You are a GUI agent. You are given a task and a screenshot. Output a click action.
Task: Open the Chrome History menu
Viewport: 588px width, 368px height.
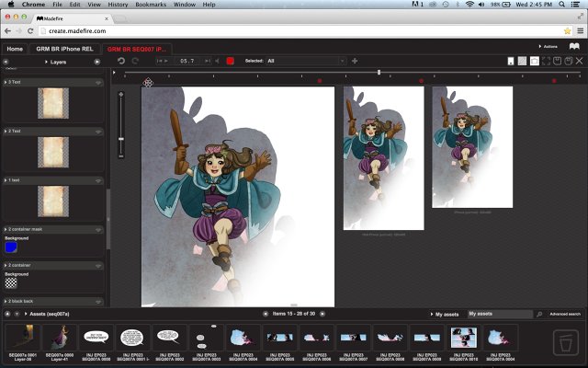(x=118, y=5)
